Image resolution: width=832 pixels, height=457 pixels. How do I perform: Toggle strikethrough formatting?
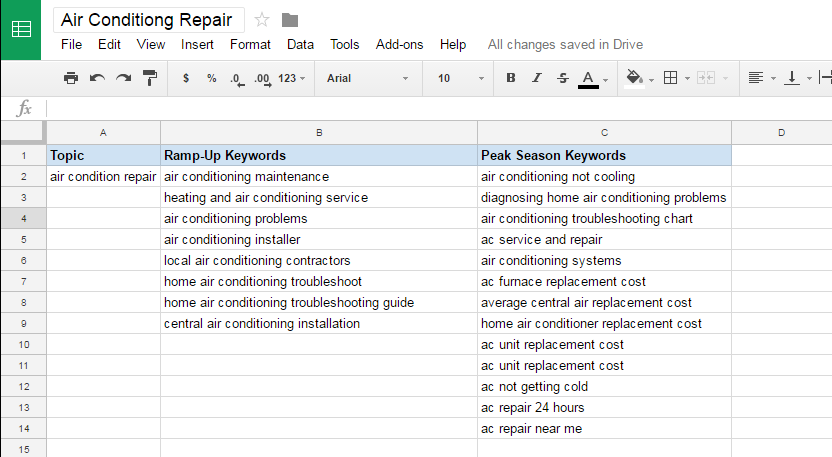coord(562,78)
